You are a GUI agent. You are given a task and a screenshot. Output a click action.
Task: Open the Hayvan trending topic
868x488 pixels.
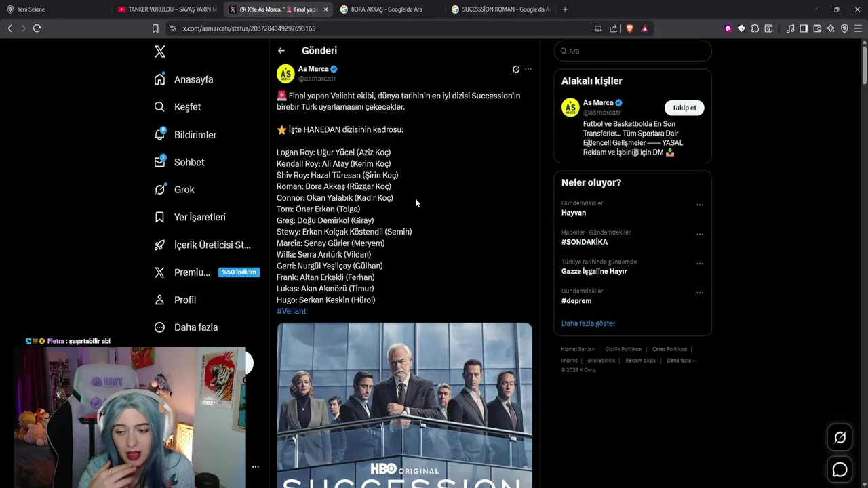[574, 213]
